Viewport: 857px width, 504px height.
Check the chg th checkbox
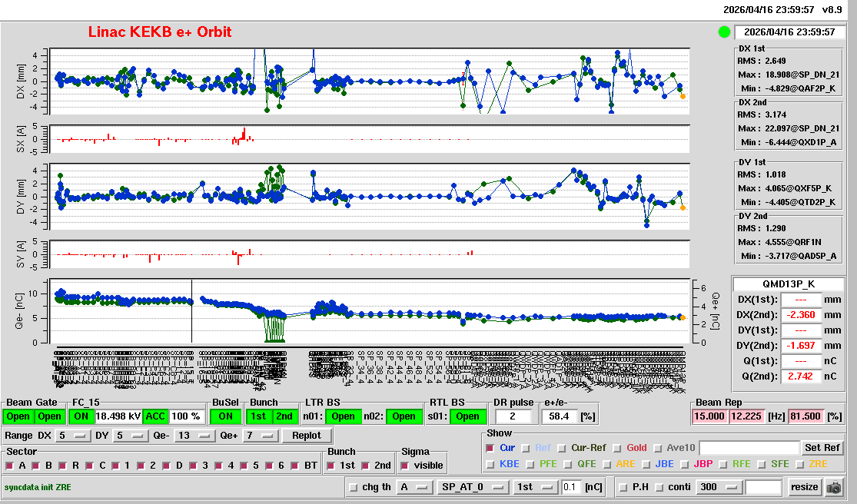354,487
